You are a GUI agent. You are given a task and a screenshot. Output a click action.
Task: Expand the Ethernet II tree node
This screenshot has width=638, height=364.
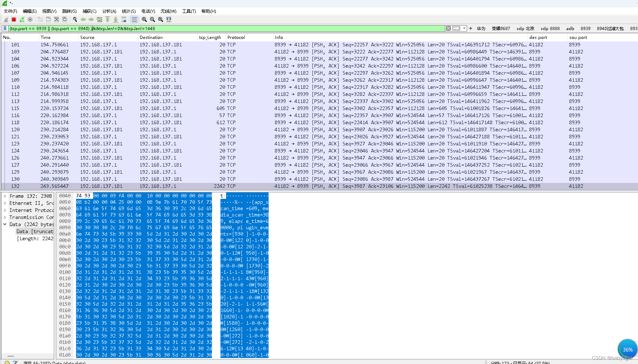click(5, 203)
